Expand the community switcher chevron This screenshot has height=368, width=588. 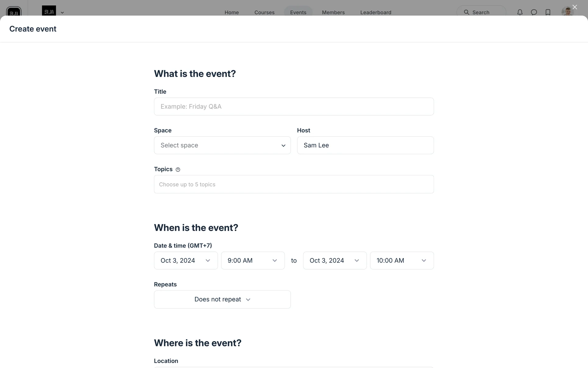point(62,13)
